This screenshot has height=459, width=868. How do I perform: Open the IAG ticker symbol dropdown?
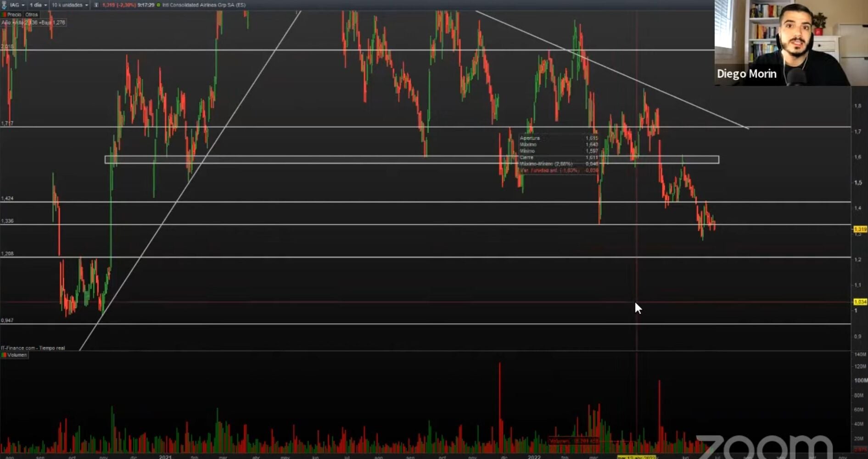click(x=17, y=5)
